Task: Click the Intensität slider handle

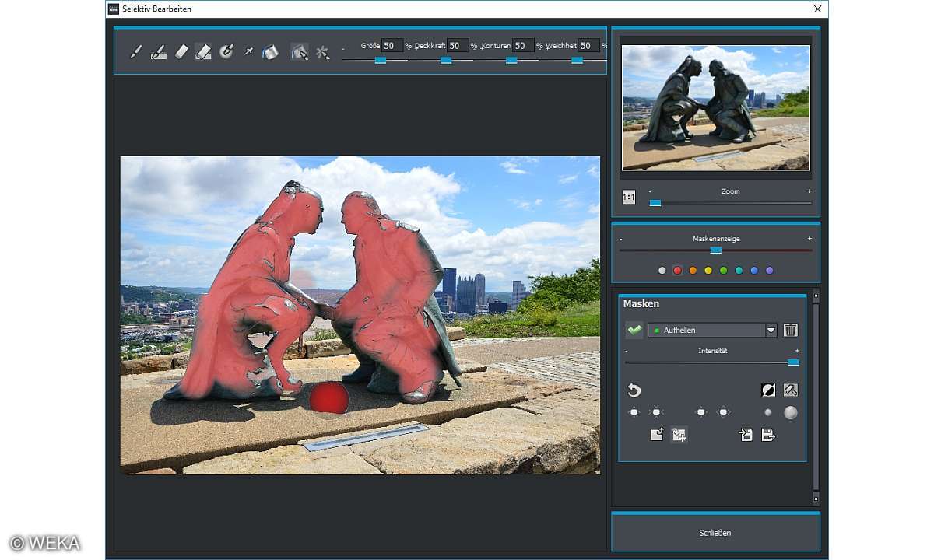Action: coord(793,362)
